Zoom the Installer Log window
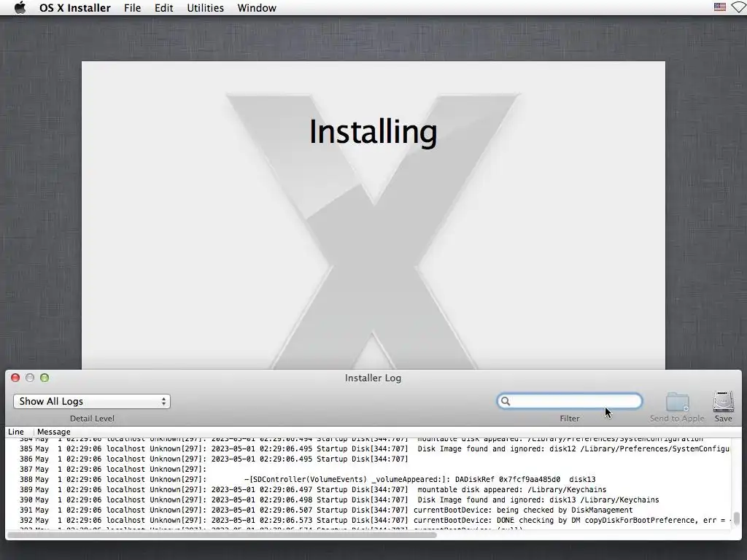747x560 pixels. tap(44, 378)
